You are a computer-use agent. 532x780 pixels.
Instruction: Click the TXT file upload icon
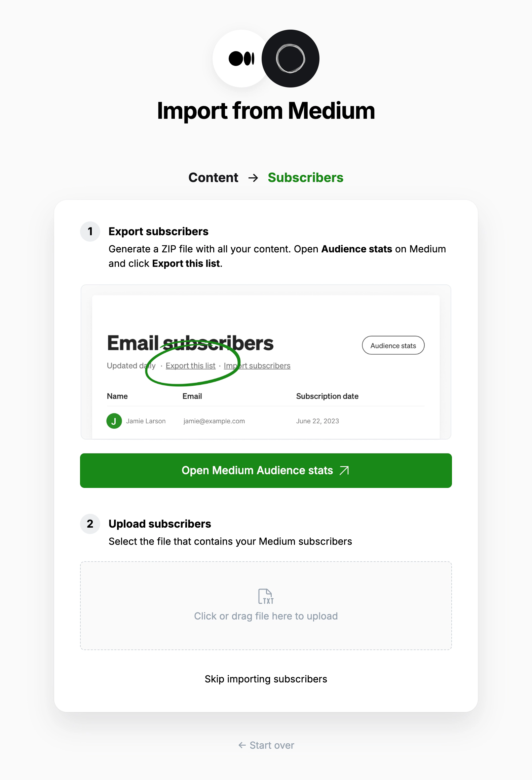click(266, 596)
